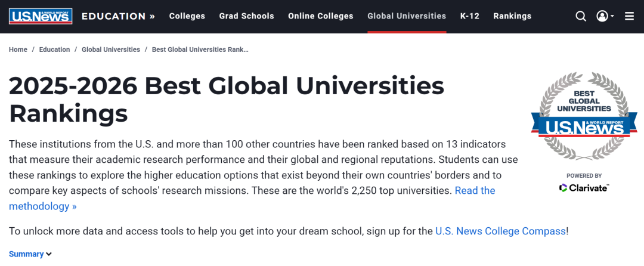Image resolution: width=644 pixels, height=266 pixels.
Task: Go to the Online Colleges tab
Action: coord(320,16)
